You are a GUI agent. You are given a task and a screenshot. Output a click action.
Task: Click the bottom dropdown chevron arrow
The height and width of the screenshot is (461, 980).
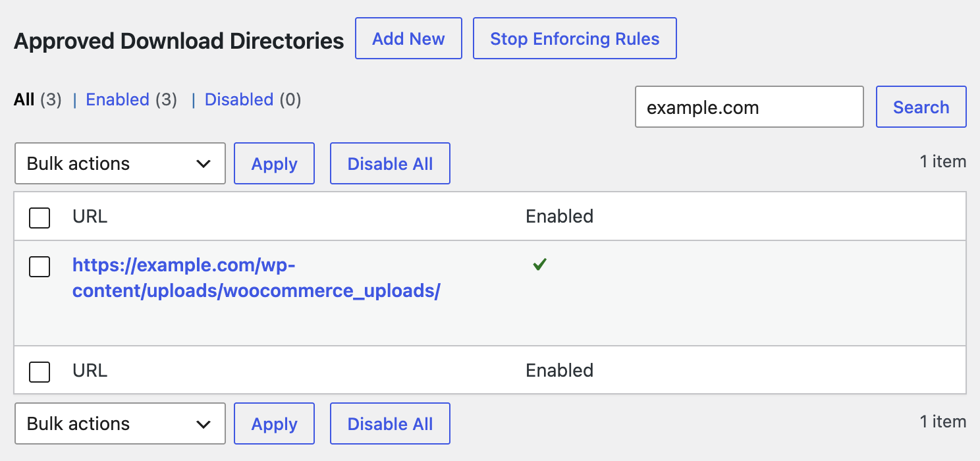[x=204, y=424]
